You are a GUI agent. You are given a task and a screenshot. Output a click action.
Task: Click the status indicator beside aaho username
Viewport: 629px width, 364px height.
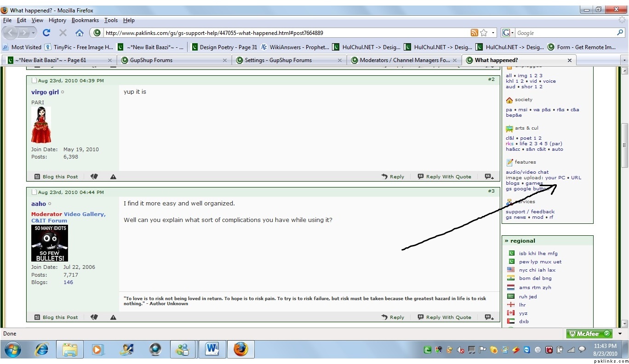(50, 204)
